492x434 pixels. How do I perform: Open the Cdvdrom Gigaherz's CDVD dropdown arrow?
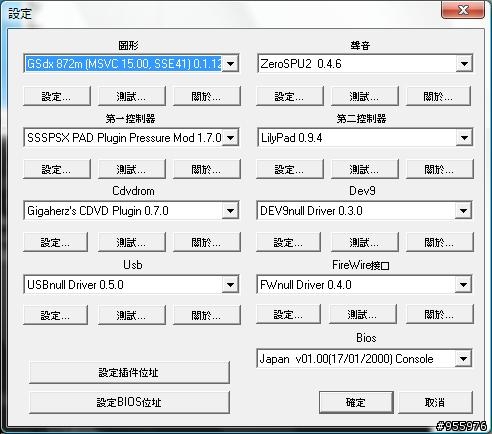pos(230,211)
